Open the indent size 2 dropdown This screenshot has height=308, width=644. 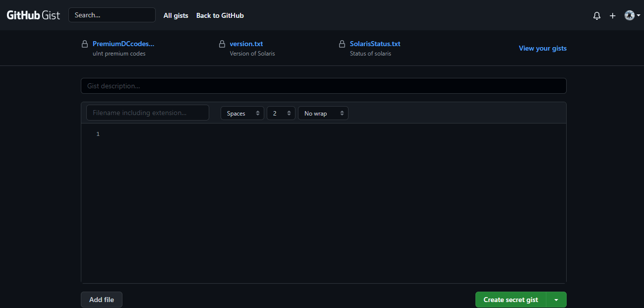point(281,113)
